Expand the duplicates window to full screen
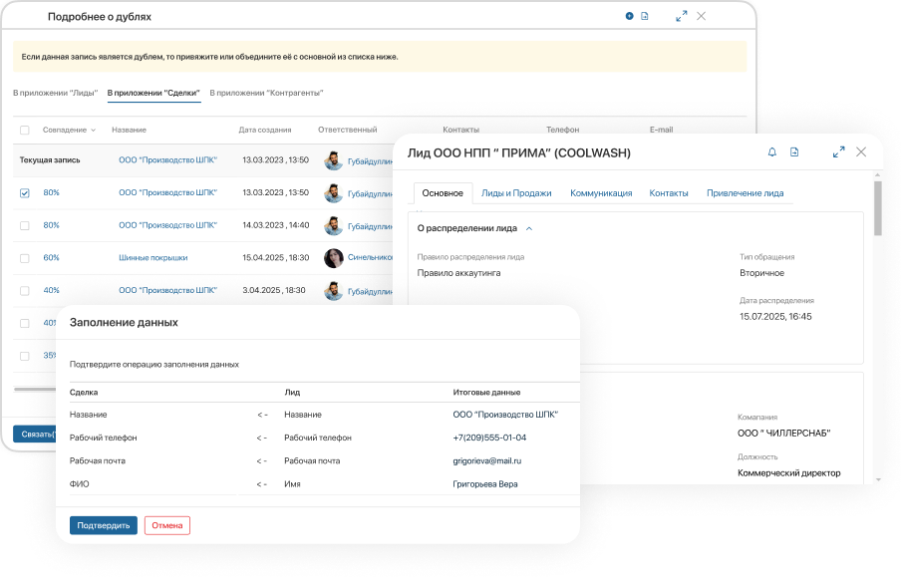Image resolution: width=901 pixels, height=588 pixels. 682,16
